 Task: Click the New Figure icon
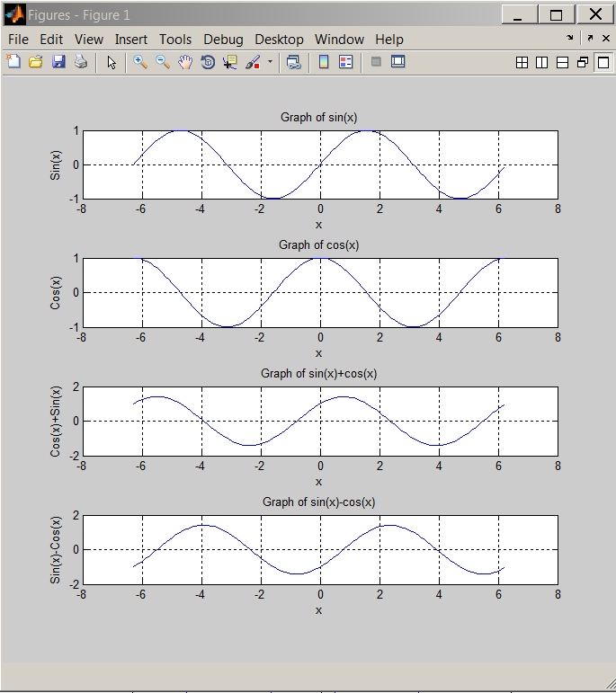13,62
